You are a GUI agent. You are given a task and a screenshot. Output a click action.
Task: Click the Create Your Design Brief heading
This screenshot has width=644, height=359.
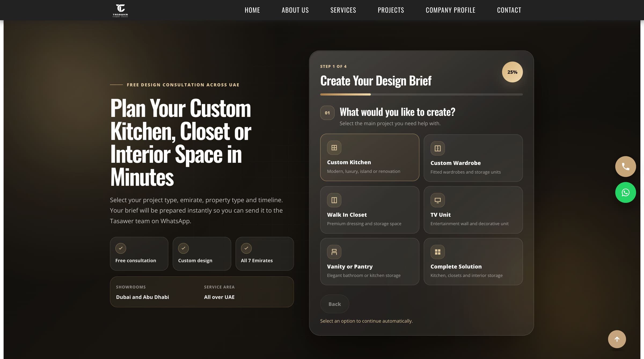376,81
